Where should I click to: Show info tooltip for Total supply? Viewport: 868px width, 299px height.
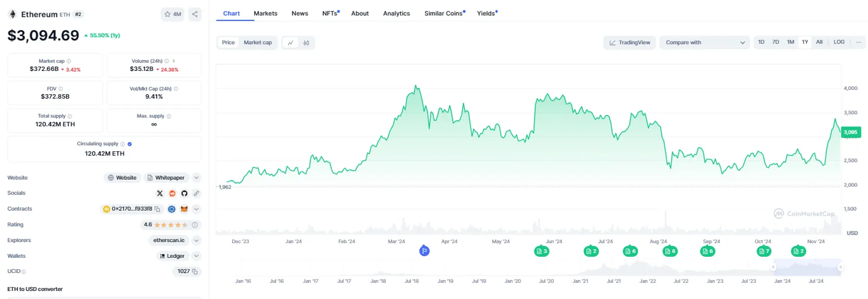[x=70, y=116]
